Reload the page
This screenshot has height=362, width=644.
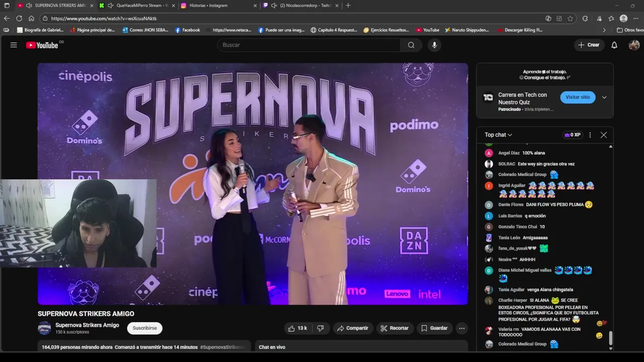tap(19, 19)
